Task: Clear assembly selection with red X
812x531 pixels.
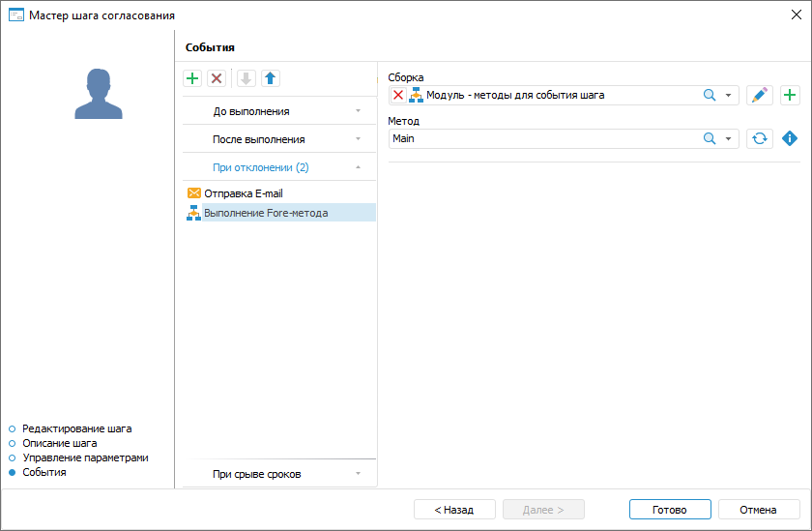Action: 398,95
